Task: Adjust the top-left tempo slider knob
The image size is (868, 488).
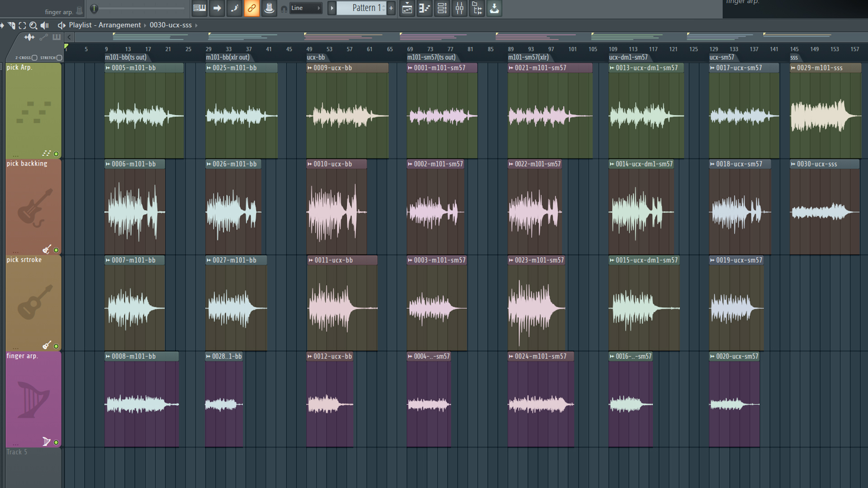Action: (x=94, y=8)
